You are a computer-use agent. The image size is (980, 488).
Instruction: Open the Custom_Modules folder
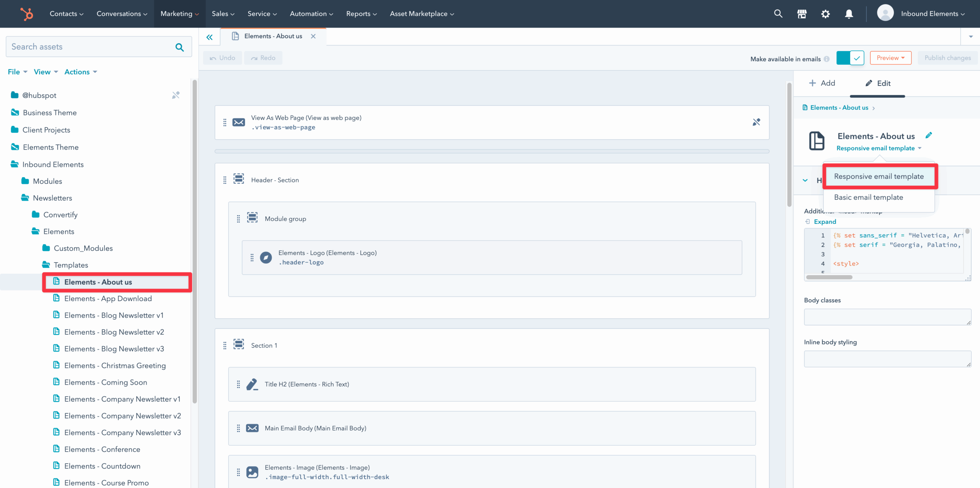coord(83,248)
